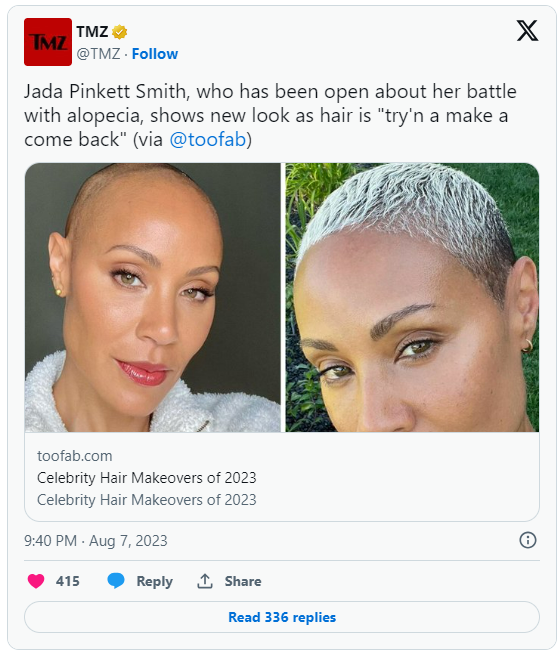Open Celebrity Hair Makeovers of 2023 headline
558x656 pixels.
tap(146, 478)
